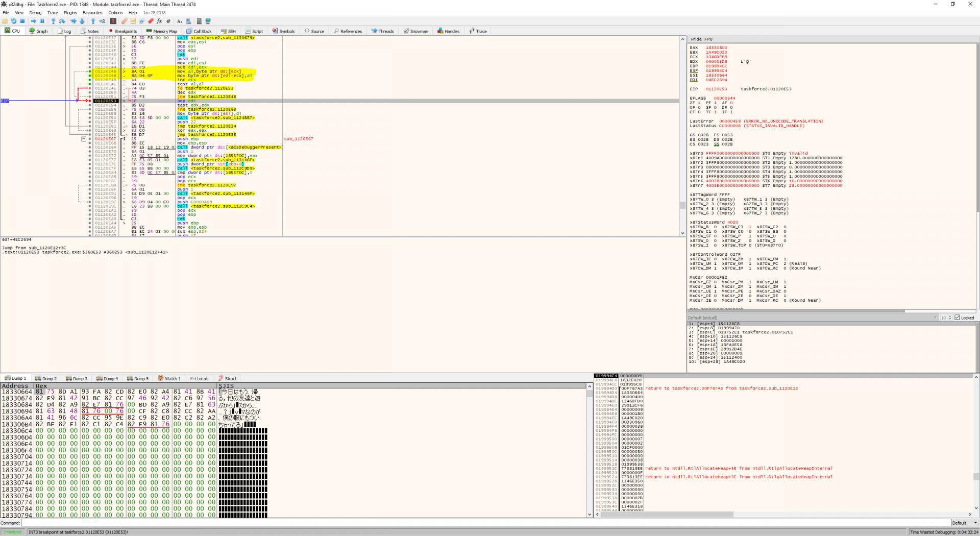Open the Comments toolbar icon
Screen dimensions: 980x536
[x=133, y=21]
